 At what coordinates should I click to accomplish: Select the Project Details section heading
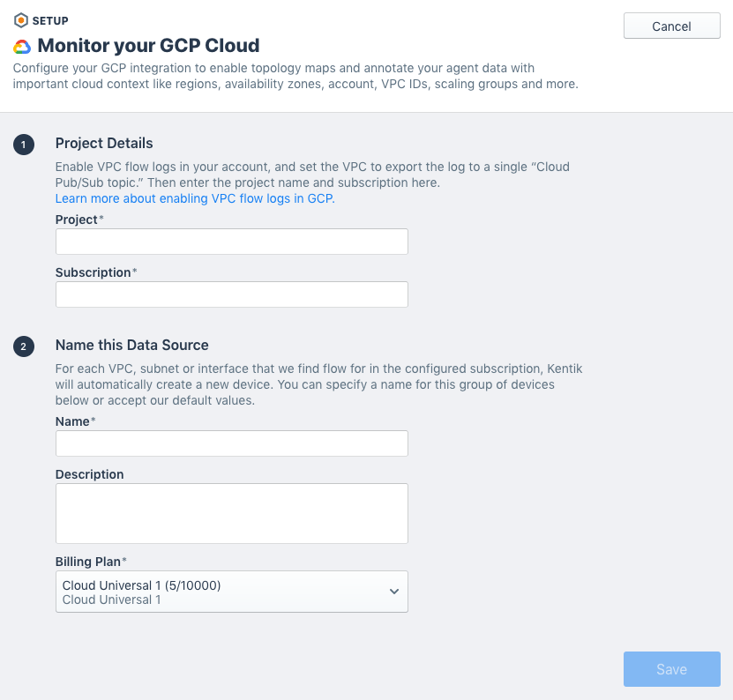105,143
